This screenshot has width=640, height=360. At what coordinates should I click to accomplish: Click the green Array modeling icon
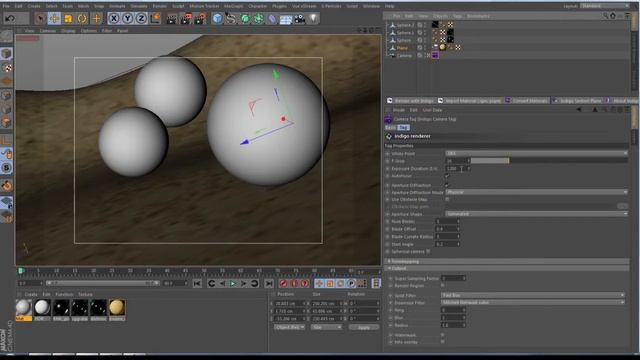pyautogui.click(x=258, y=18)
